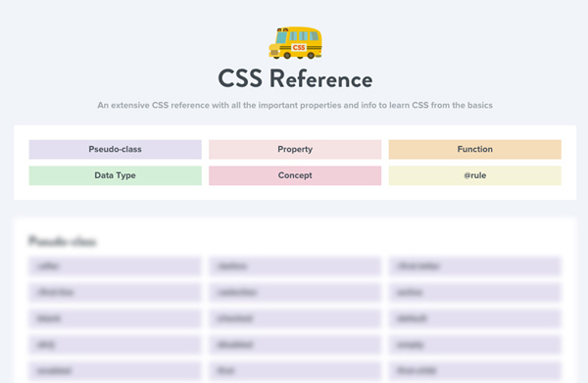
Task: Open the :empty pseudo-class entry
Action: 474,345
